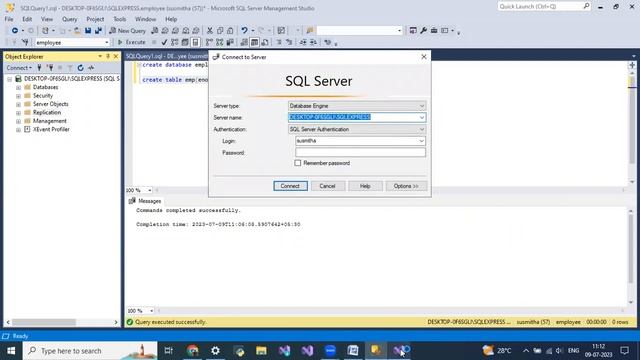Click the Help button in the dialog
Viewport: 640px width, 360px height.
[365, 186]
